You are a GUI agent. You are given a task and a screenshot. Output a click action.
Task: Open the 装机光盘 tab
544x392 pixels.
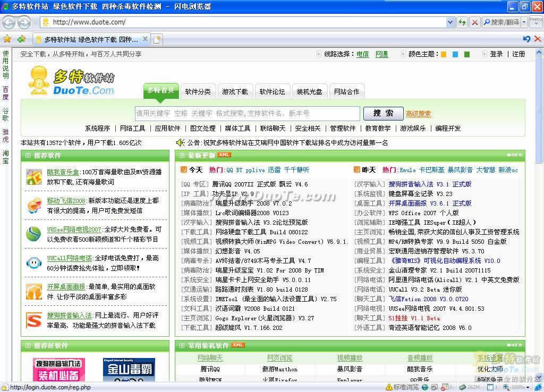309,91
